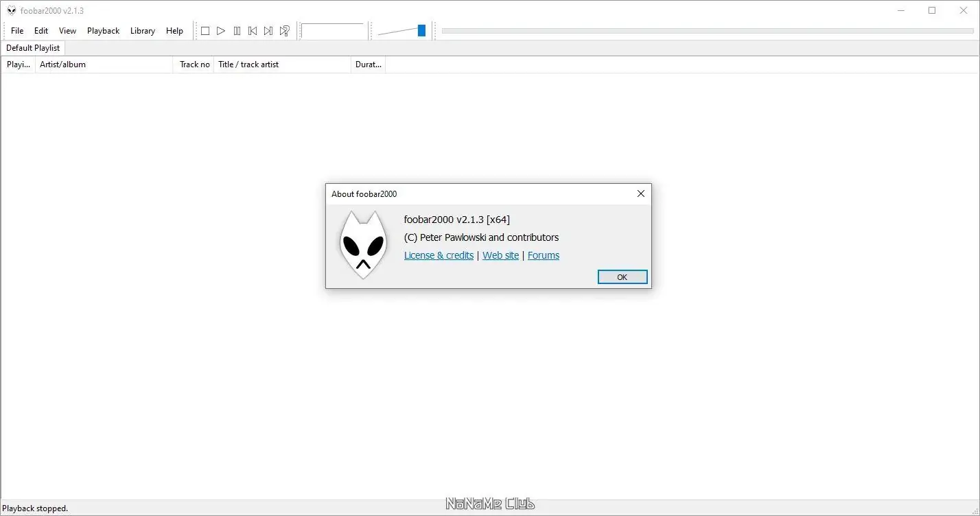Open the License & credits link

tap(439, 255)
